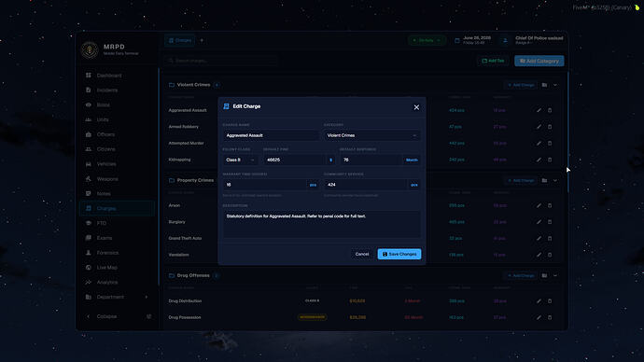The image size is (644, 362).
Task: Open the Category dropdown showing Violent Crimes
Action: pyautogui.click(x=371, y=135)
